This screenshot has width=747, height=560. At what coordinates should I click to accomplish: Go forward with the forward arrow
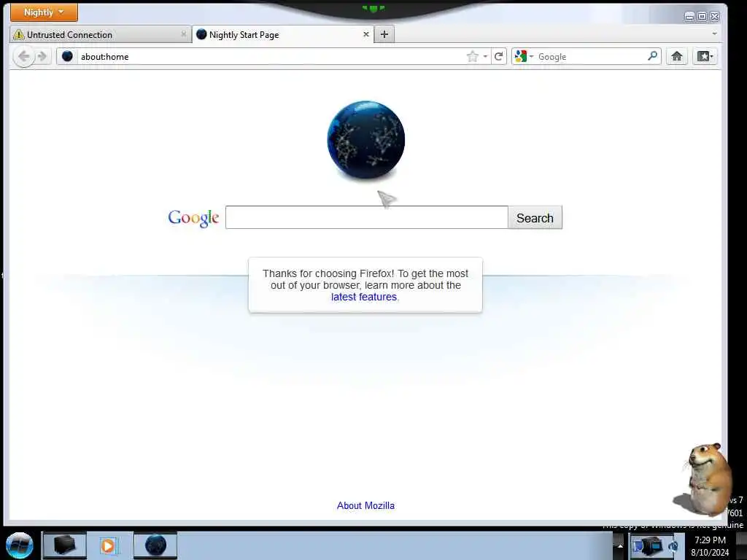[42, 57]
